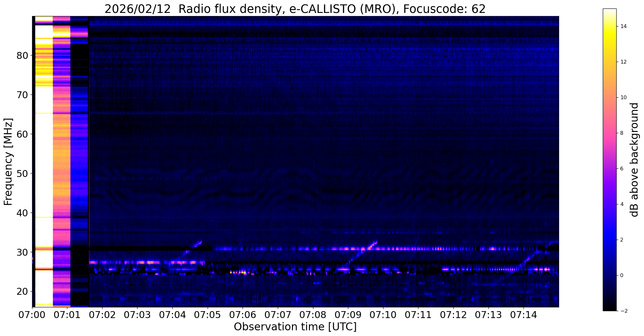Click the 07:04 time tick label

click(x=172, y=315)
